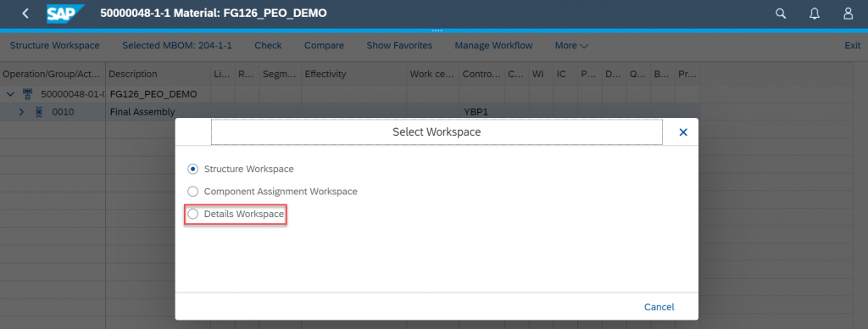
Task: Click the Effectivity column header
Action: [x=353, y=74]
